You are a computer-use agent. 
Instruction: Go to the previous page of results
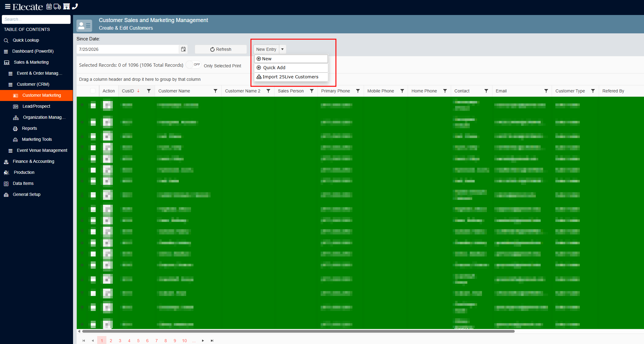click(x=93, y=341)
